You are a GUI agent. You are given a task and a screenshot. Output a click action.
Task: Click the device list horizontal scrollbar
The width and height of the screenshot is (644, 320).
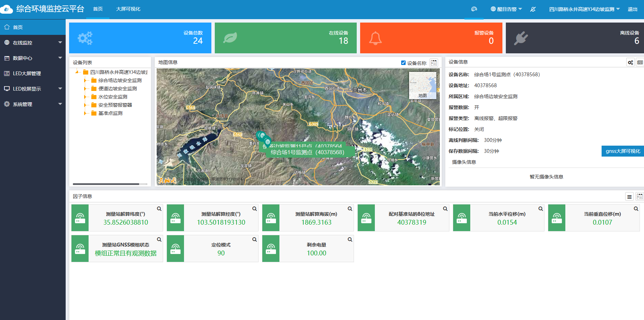coord(106,184)
